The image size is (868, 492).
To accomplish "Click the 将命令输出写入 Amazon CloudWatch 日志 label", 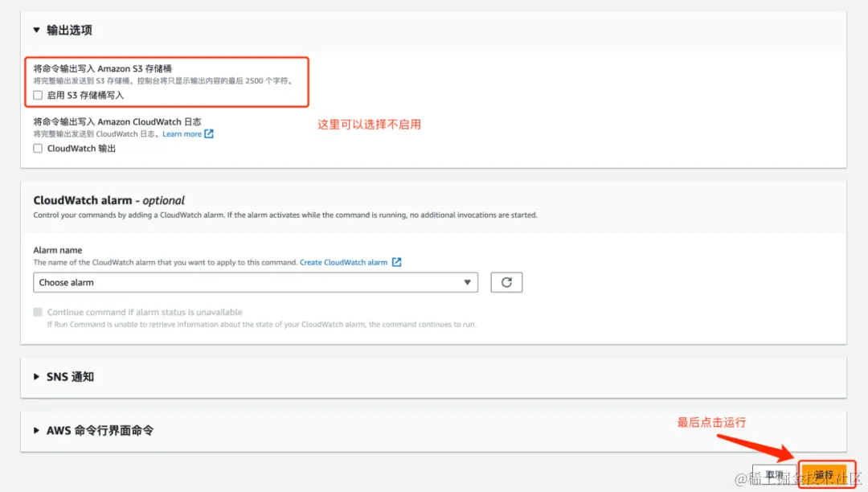I will click(x=117, y=121).
